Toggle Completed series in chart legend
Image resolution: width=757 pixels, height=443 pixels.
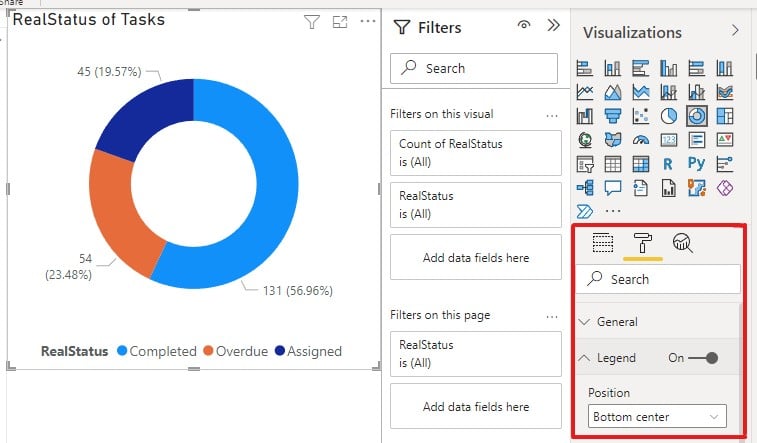pyautogui.click(x=156, y=351)
